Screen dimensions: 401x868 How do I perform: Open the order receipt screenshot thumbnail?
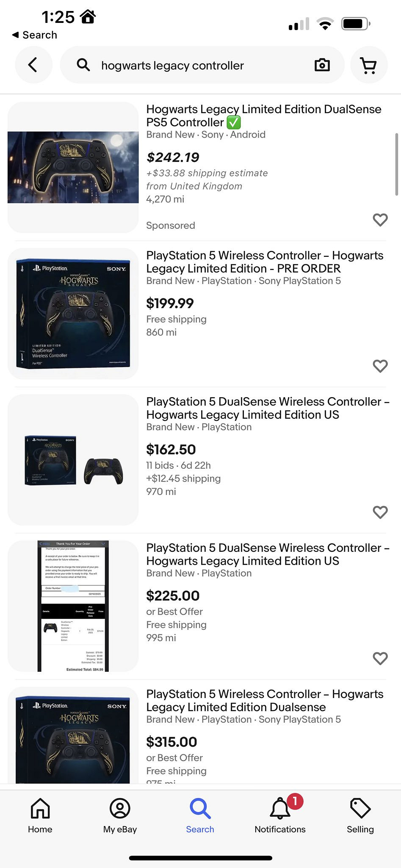73,606
